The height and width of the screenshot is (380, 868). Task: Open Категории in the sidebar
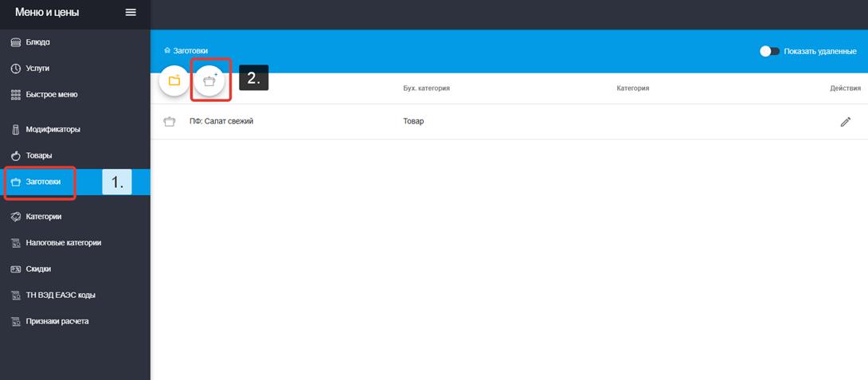click(x=43, y=217)
